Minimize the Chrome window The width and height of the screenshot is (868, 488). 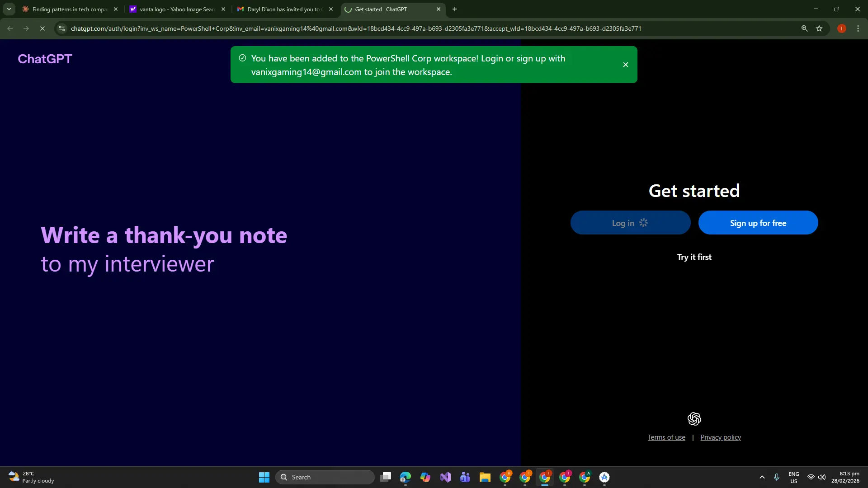[x=816, y=9]
